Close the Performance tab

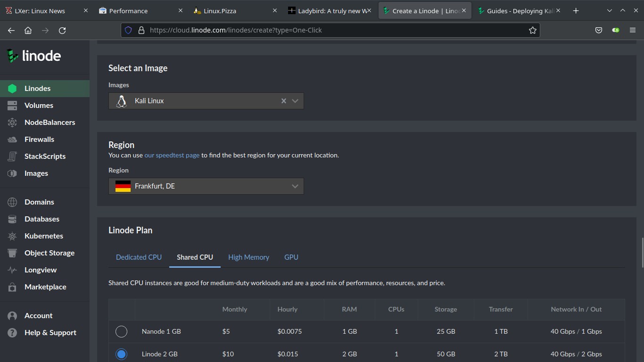point(181,10)
